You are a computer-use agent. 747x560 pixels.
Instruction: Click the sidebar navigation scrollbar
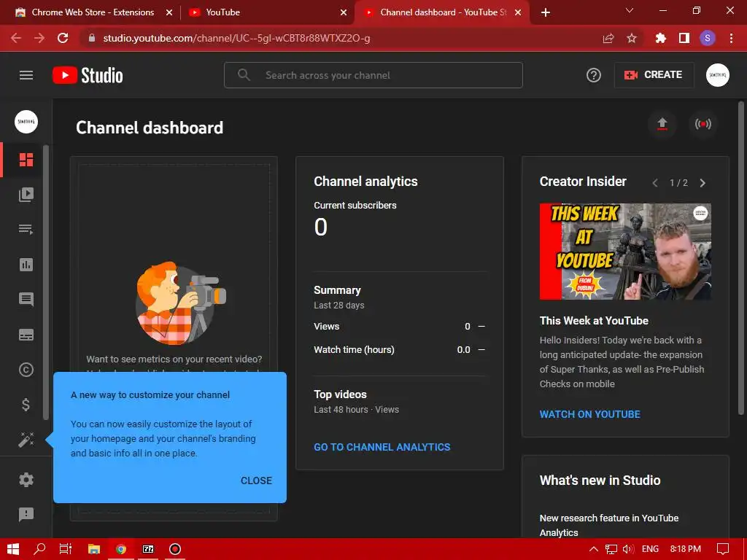pos(46,282)
